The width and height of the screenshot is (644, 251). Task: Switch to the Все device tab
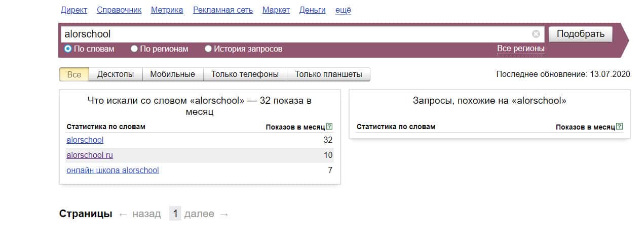coord(74,74)
